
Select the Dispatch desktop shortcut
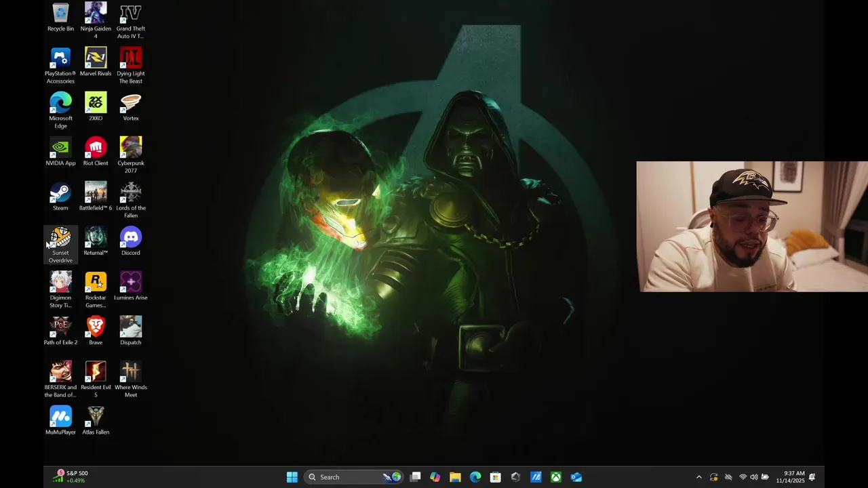pos(131,331)
